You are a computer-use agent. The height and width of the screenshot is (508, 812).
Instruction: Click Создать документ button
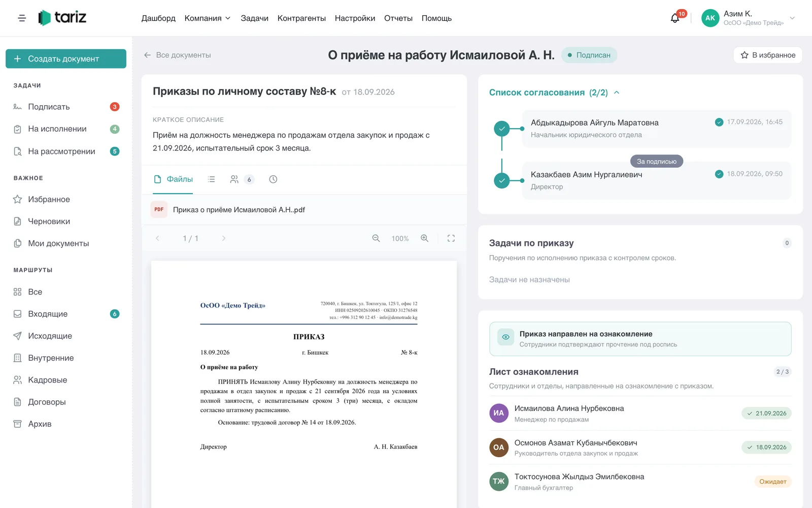pyautogui.click(x=66, y=58)
